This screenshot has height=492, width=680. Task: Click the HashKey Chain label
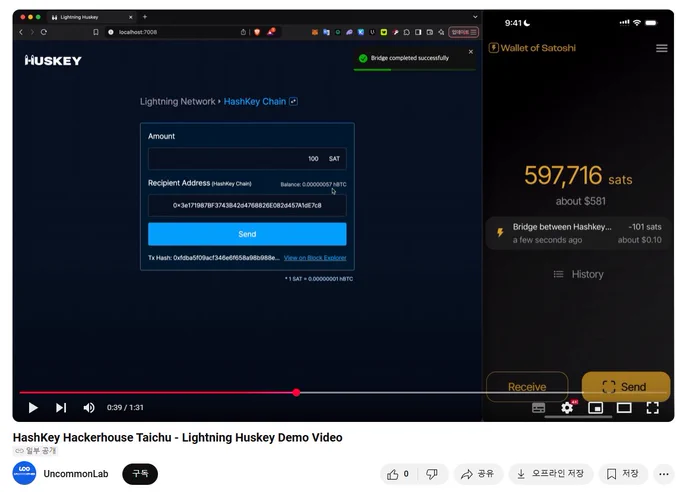(x=255, y=102)
